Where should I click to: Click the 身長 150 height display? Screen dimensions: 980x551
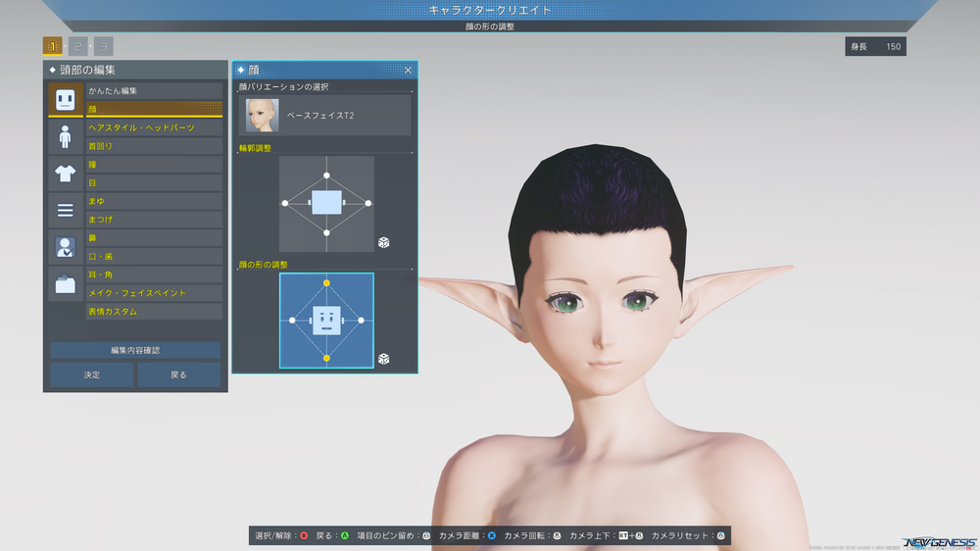point(875,46)
